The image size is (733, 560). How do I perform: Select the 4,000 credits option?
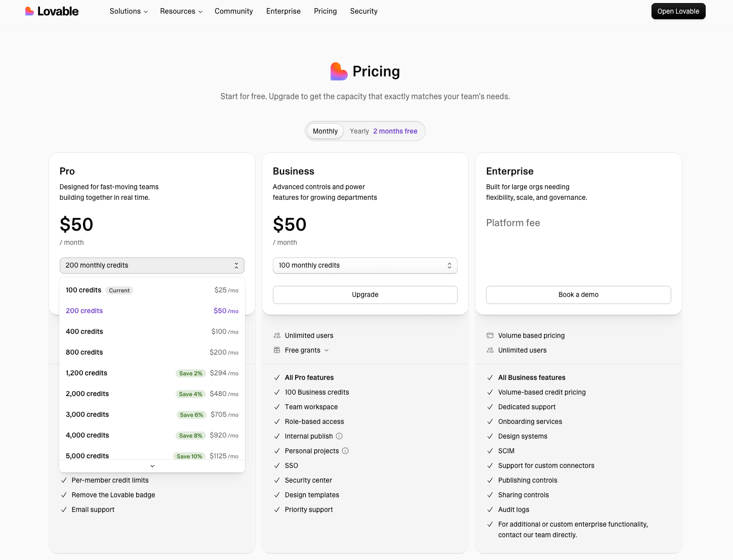point(152,436)
